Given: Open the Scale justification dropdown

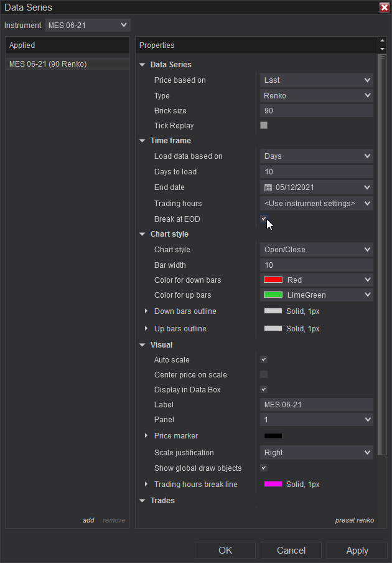Looking at the screenshot, I should (316, 453).
